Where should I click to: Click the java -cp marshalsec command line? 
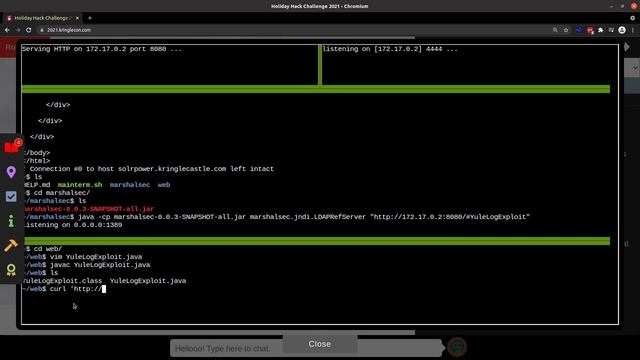[x=276, y=217]
